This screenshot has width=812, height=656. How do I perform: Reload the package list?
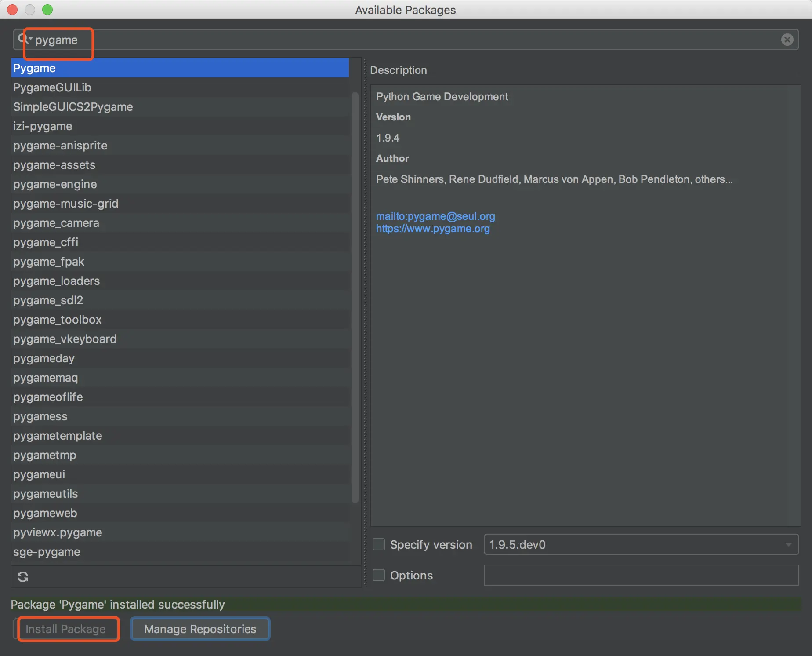(x=23, y=576)
